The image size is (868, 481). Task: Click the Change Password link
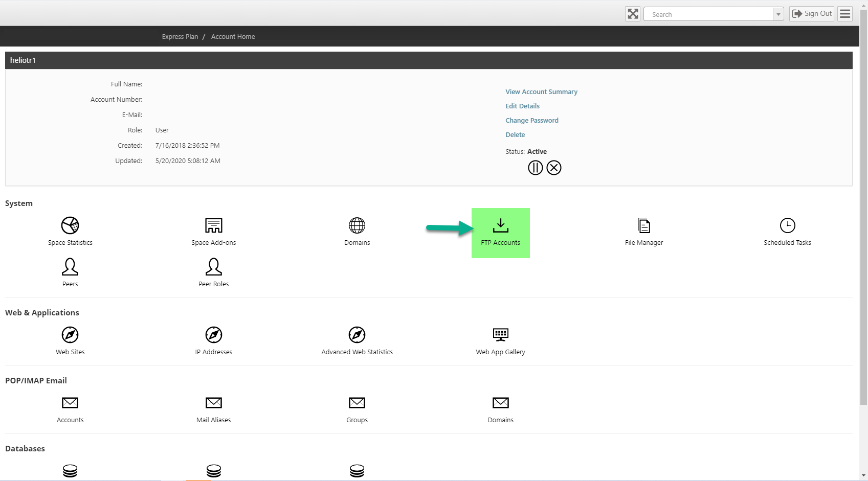coord(532,121)
